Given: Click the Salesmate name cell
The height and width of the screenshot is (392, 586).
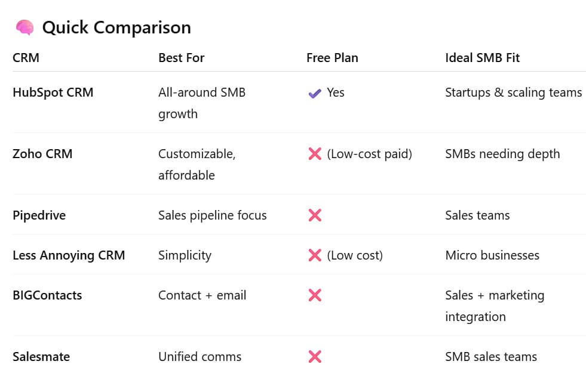Looking at the screenshot, I should 41,357.
